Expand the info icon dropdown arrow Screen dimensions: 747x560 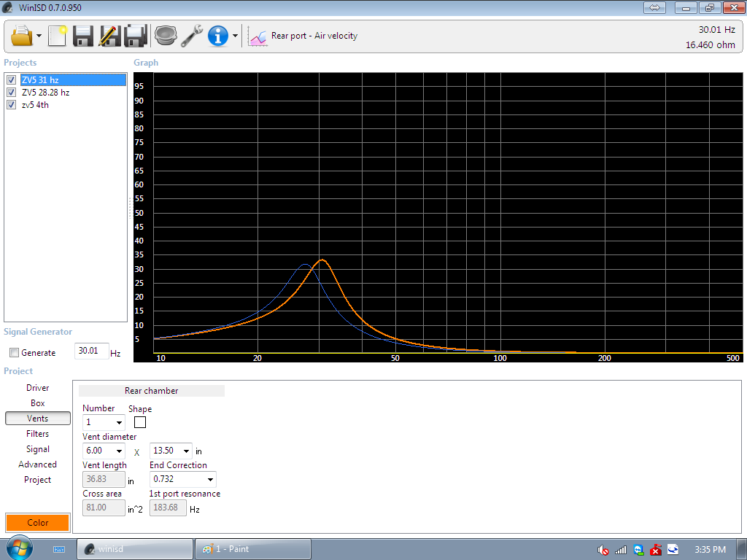pyautogui.click(x=235, y=36)
